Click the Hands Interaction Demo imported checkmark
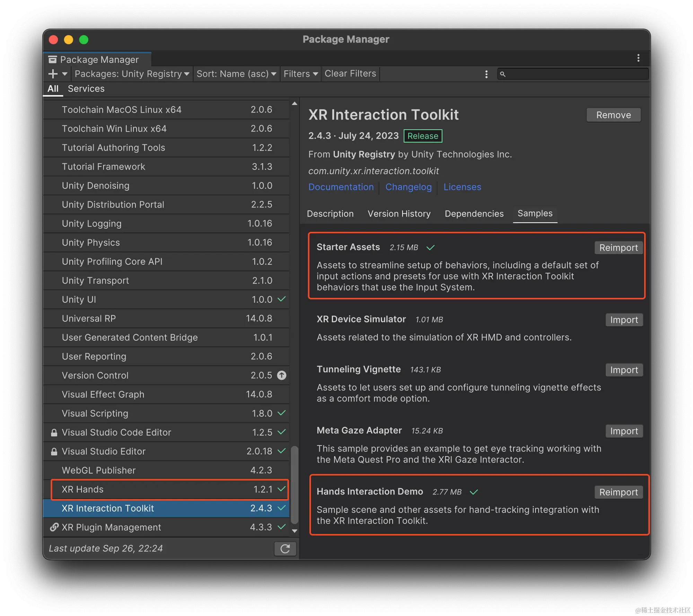Image resolution: width=693 pixels, height=616 pixels. click(474, 492)
